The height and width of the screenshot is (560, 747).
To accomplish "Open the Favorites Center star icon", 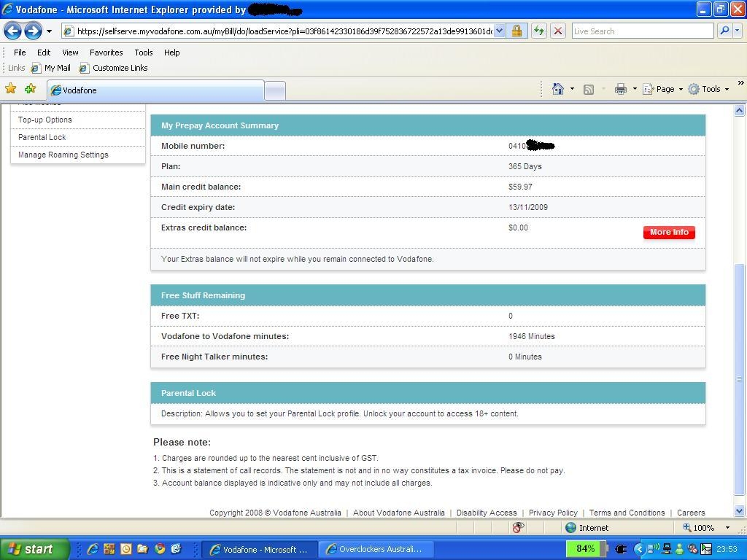I will 10,88.
